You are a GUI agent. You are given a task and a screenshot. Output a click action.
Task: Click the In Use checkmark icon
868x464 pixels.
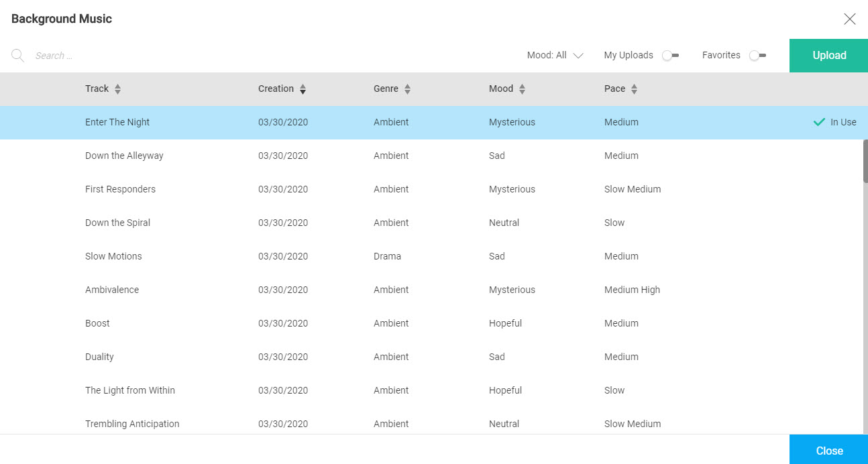click(x=819, y=122)
